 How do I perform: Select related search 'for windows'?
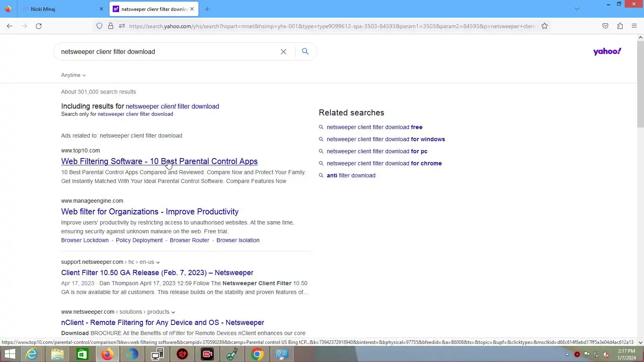pos(386,139)
